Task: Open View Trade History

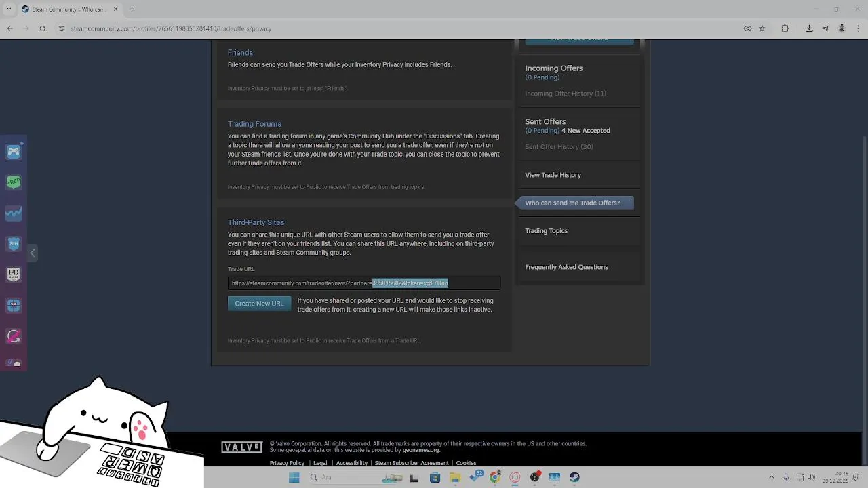Action: [x=553, y=175]
